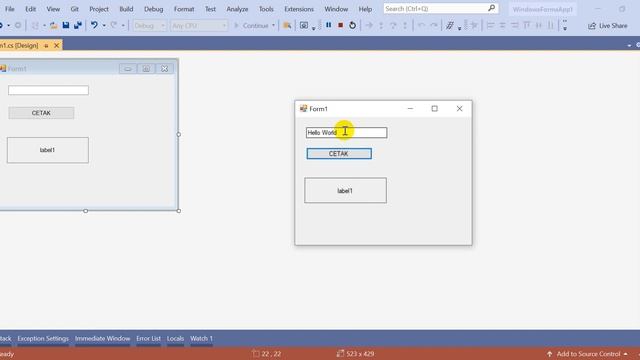
Task: Click the threads icon in the debug toolbar
Action: [x=450, y=25]
